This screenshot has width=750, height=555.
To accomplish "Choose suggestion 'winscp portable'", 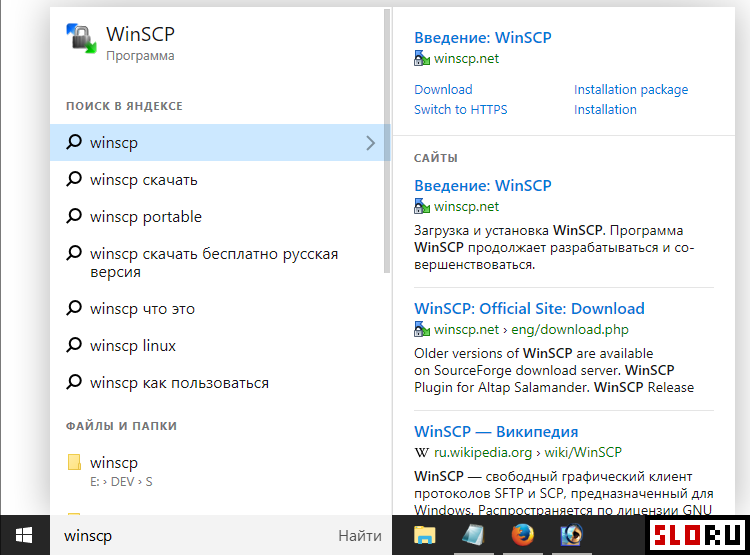I will point(146,217).
